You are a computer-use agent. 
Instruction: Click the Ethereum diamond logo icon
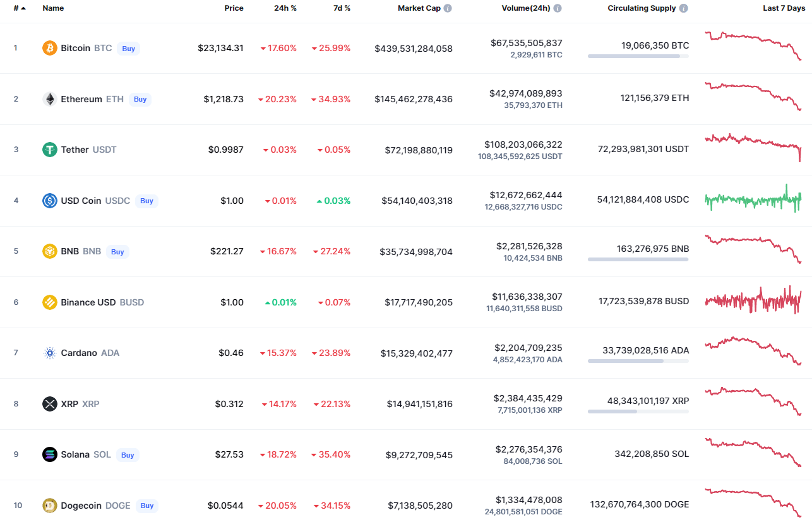coord(49,99)
